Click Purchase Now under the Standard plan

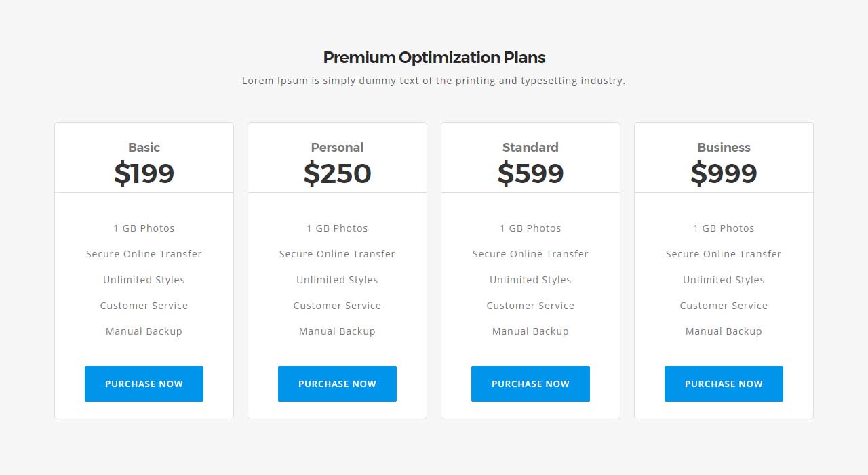point(530,384)
